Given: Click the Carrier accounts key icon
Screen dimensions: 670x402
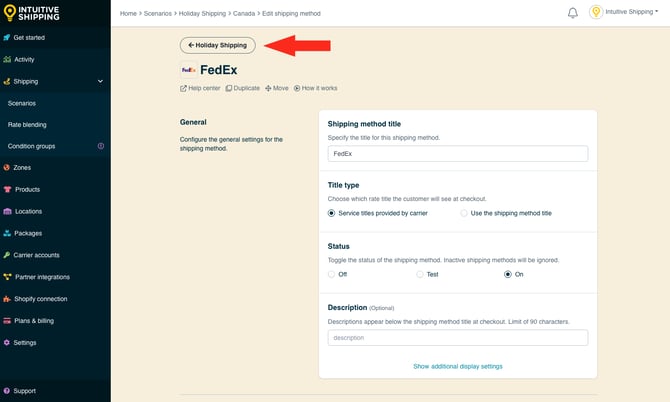Looking at the screenshot, I should coord(7,255).
